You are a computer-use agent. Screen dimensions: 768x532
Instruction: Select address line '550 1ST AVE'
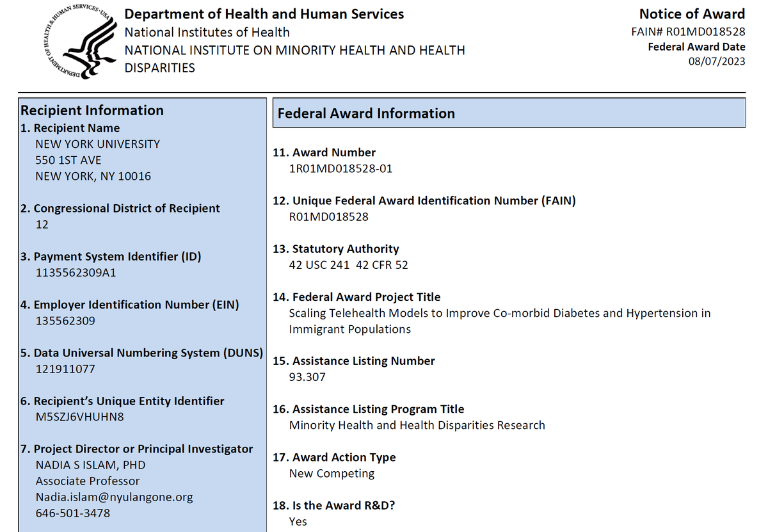(x=68, y=160)
